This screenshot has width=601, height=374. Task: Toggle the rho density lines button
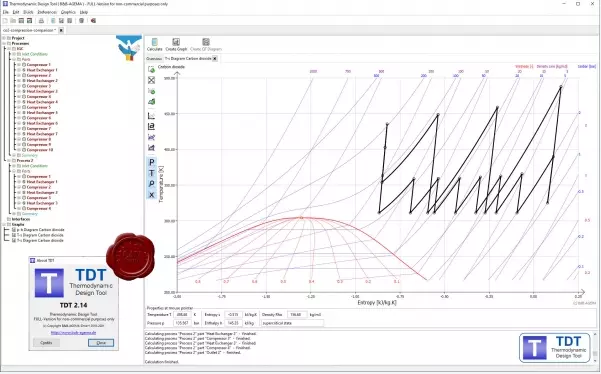(x=151, y=184)
